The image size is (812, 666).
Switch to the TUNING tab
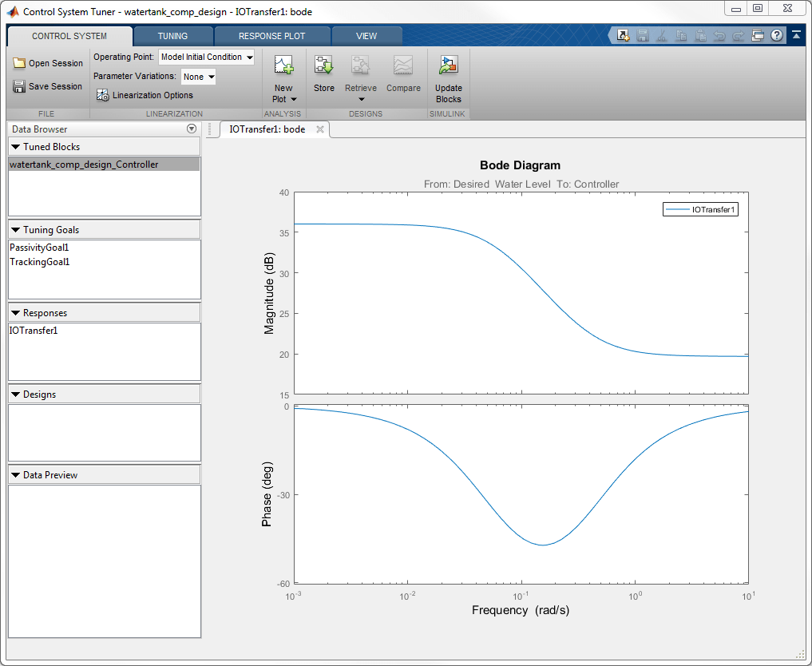pos(173,36)
